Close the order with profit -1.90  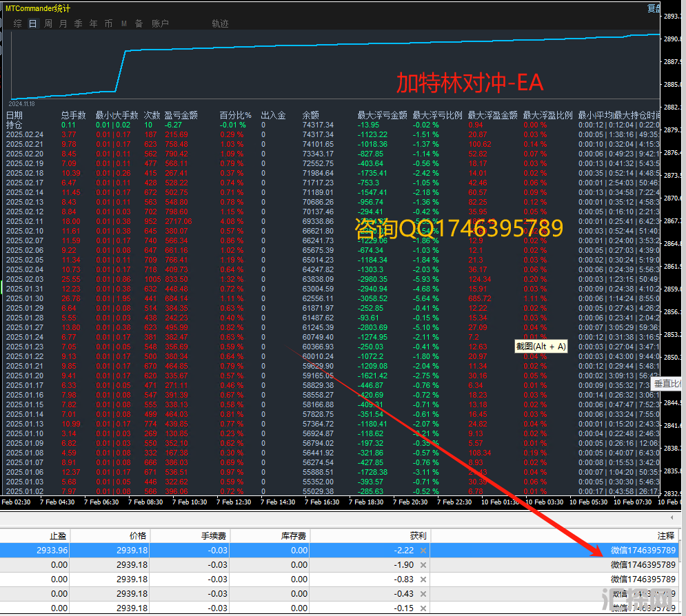(423, 565)
